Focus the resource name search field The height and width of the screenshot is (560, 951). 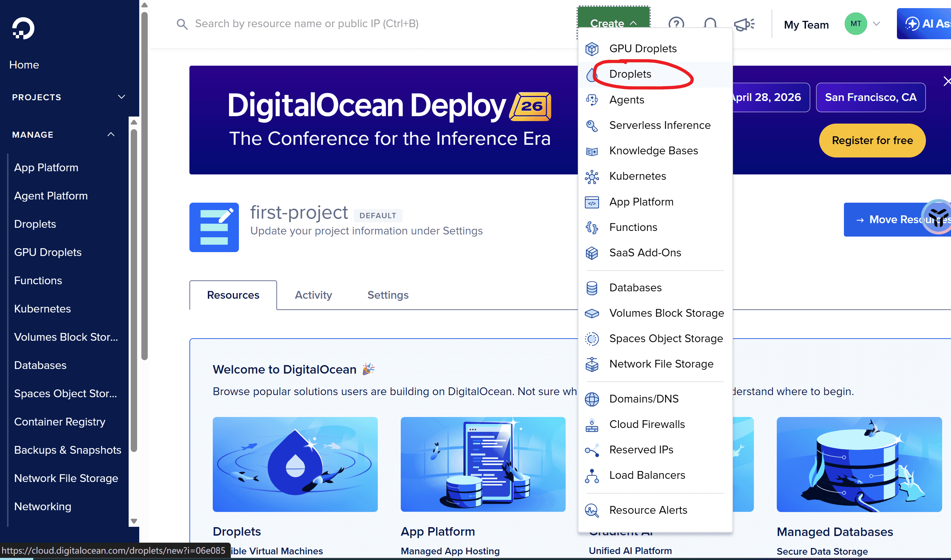(x=306, y=24)
